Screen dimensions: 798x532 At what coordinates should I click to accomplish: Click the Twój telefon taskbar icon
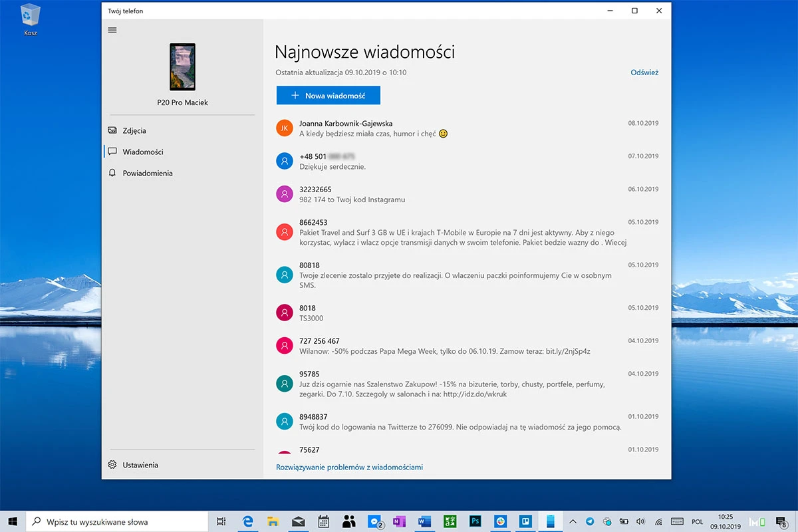point(551,522)
